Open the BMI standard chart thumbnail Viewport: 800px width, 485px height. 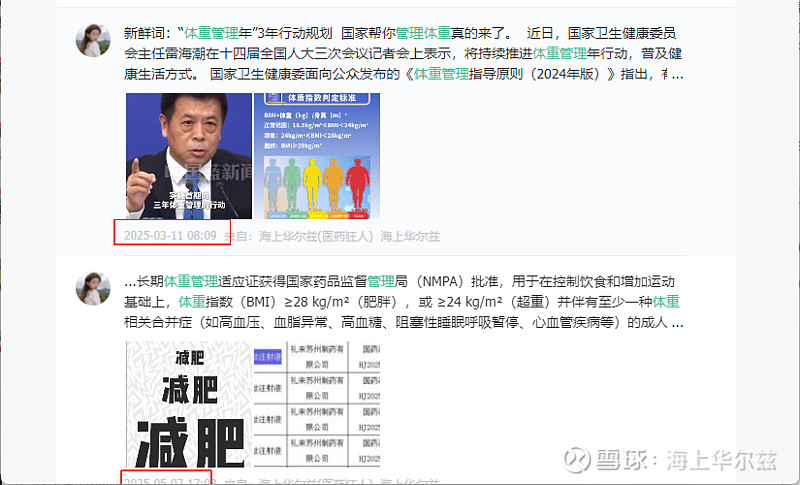pos(317,156)
